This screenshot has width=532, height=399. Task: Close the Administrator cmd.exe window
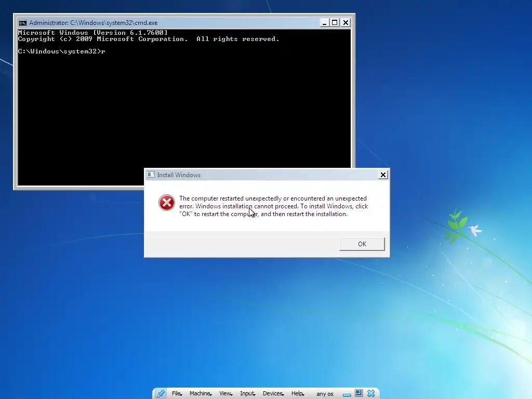(x=345, y=23)
